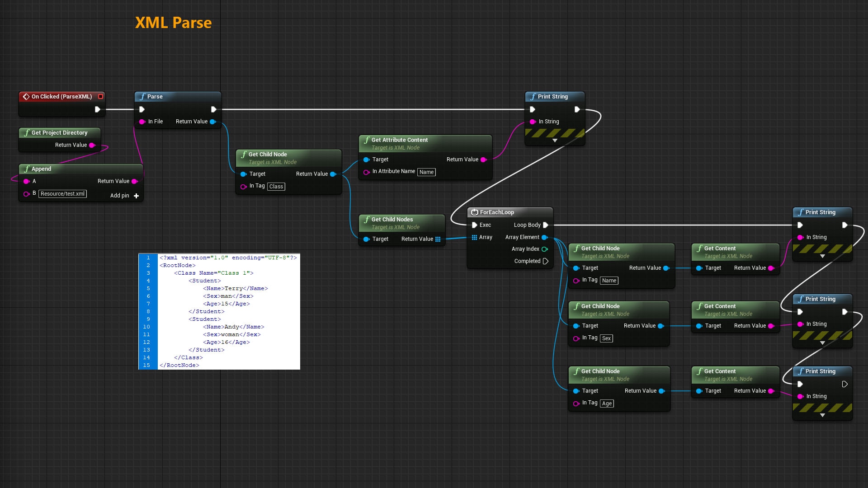Click the loop icon on the ForEachLoop node
Viewport: 868px width, 488px height.
pyautogui.click(x=475, y=212)
